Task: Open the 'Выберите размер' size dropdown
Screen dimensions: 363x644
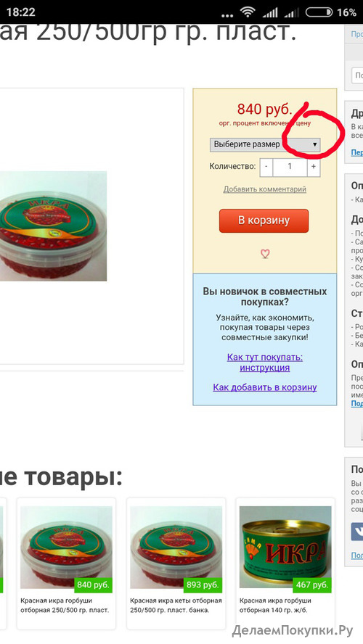Action: coord(265,144)
